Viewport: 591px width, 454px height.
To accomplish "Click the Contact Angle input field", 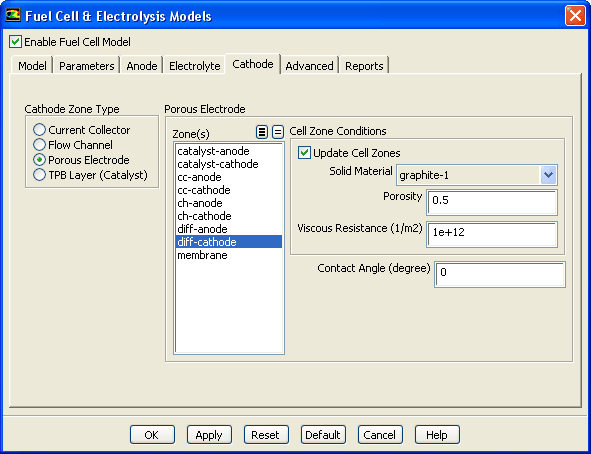I will 500,274.
